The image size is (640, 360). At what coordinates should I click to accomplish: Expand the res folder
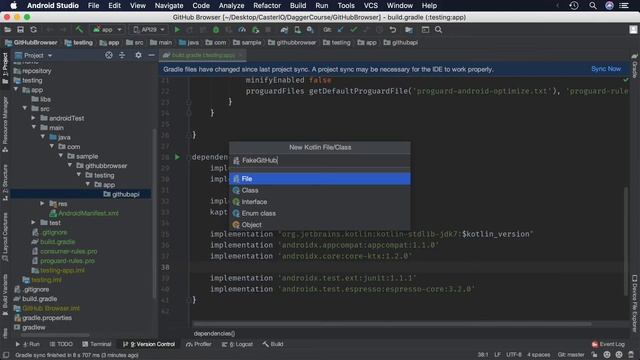pos(42,203)
